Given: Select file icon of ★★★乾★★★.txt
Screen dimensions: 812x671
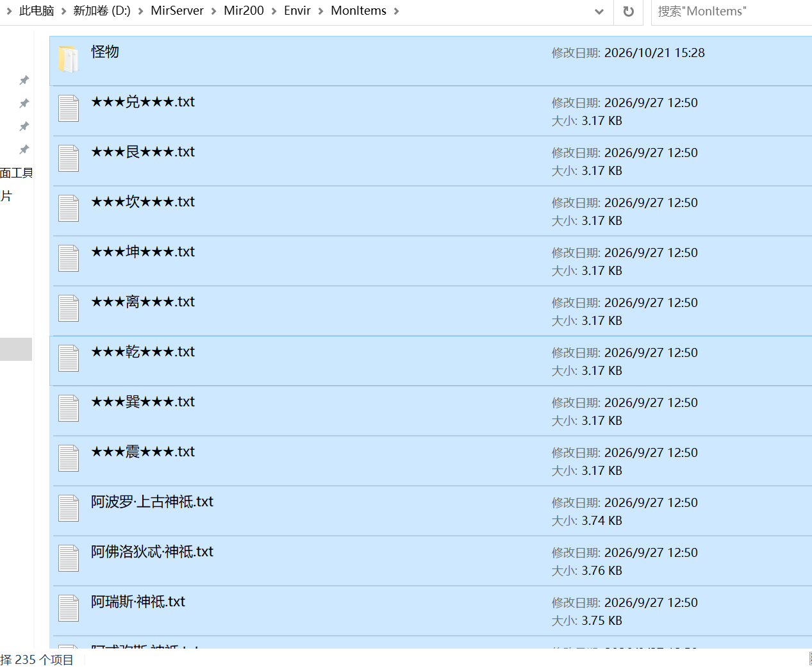Looking at the screenshot, I should click(69, 359).
